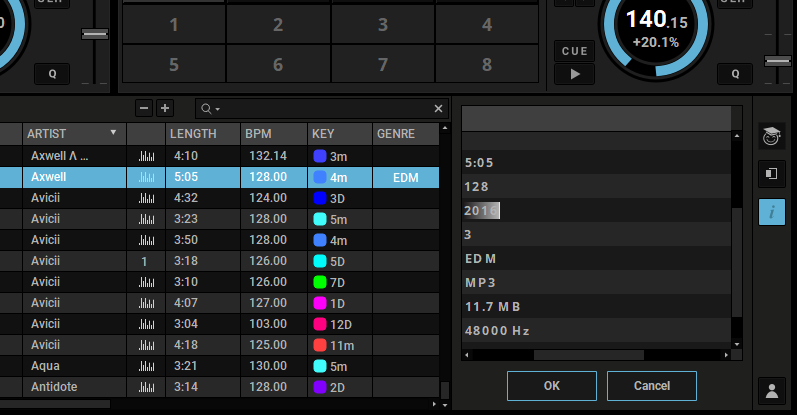Image resolution: width=797 pixels, height=415 pixels.
Task: Trigger hot cue pad 5
Action: click(x=174, y=64)
